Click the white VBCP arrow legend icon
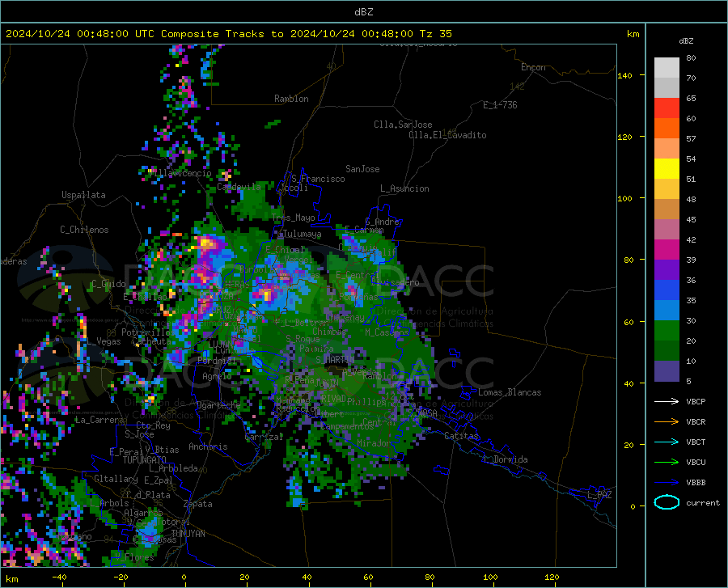This screenshot has width=728, height=588. tap(667, 401)
